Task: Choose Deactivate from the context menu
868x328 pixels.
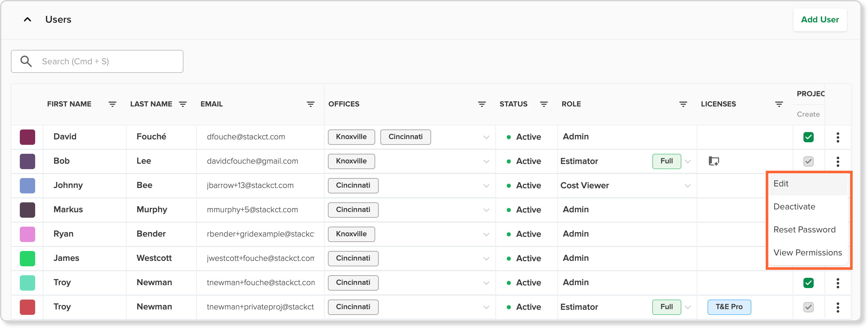Action: click(808, 207)
